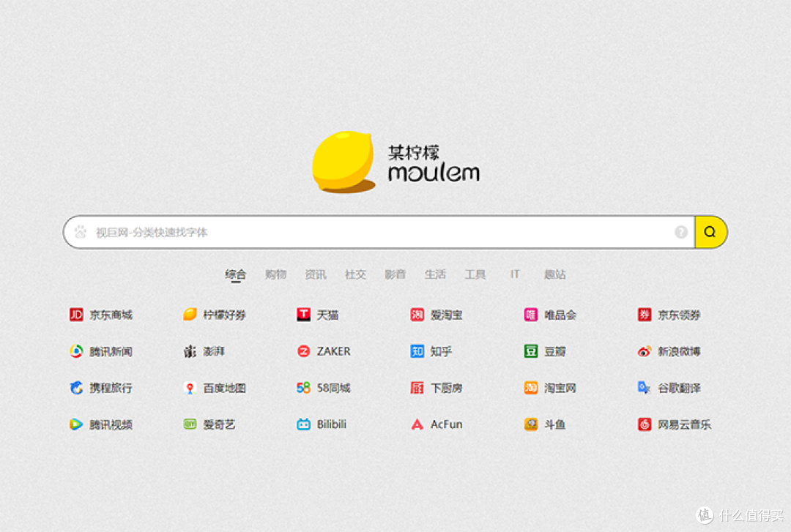Open the Bilibili text link
This screenshot has height=532, width=791.
pyautogui.click(x=332, y=424)
